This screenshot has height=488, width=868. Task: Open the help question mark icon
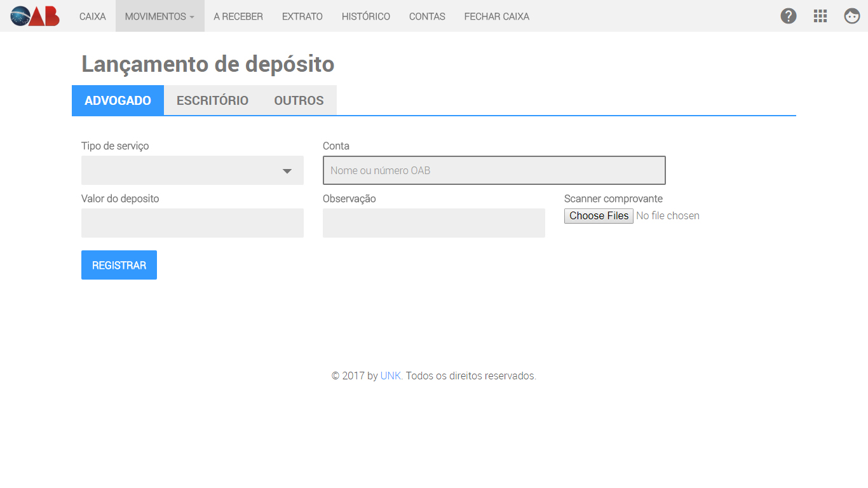click(x=788, y=16)
